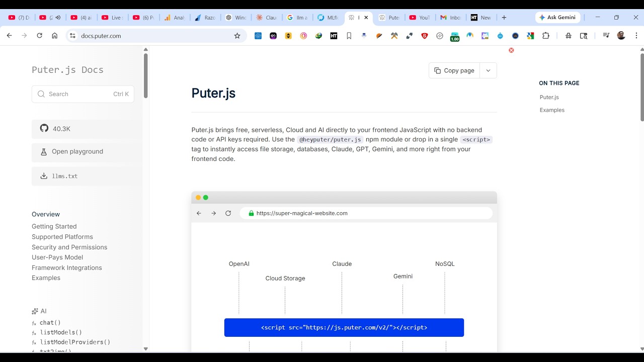Open Supported Platforms page
This screenshot has height=362, width=644.
click(62, 237)
